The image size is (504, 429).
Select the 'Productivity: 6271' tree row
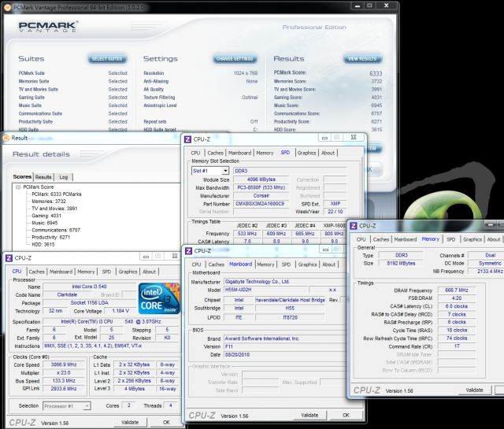[50, 237]
